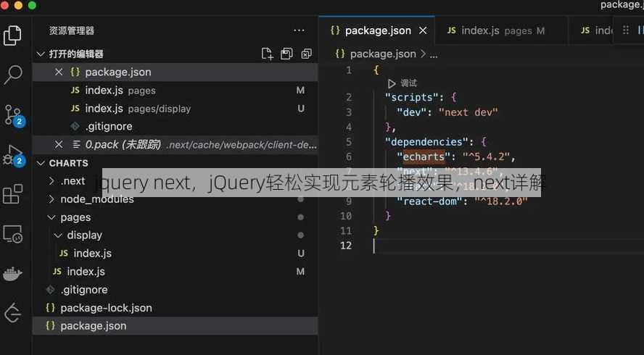Click the highlighted "echarts" key
Image resolution: width=644 pixels, height=355 pixels.
coord(424,156)
